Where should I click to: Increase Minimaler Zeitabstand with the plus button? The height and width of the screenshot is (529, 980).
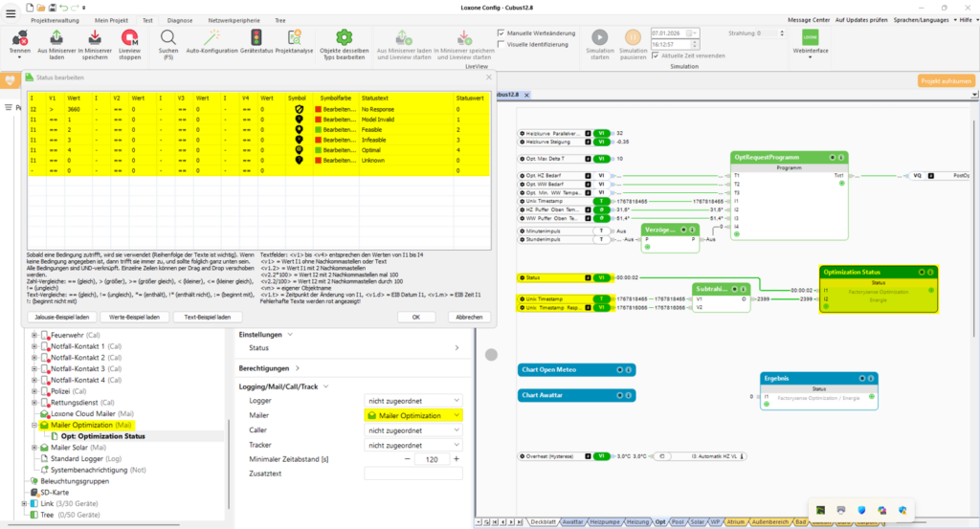(x=457, y=459)
